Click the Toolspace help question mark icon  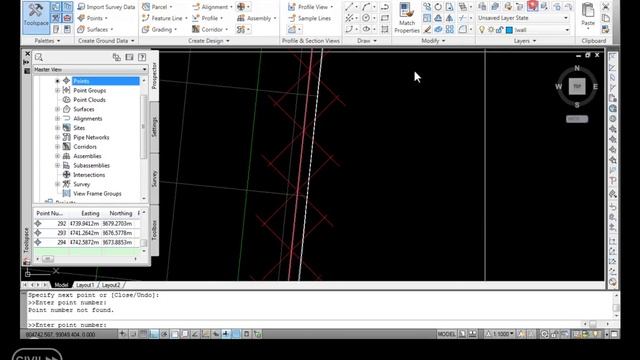coord(142,57)
